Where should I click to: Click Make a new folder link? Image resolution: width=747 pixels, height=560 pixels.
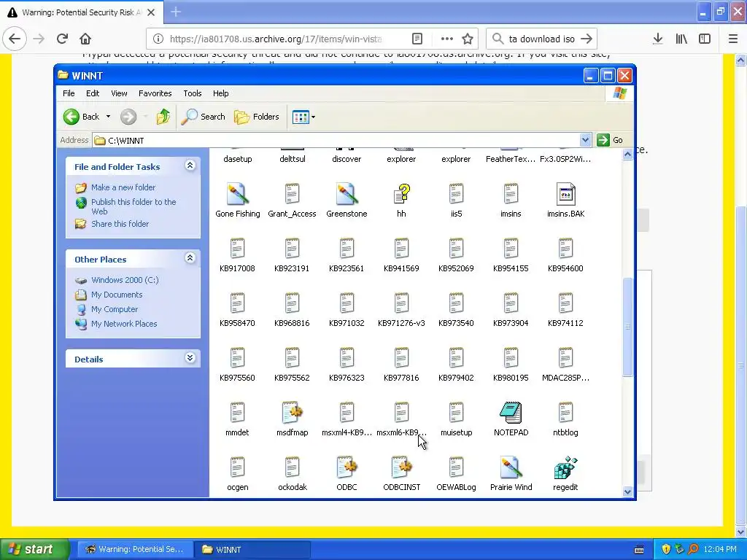click(123, 187)
